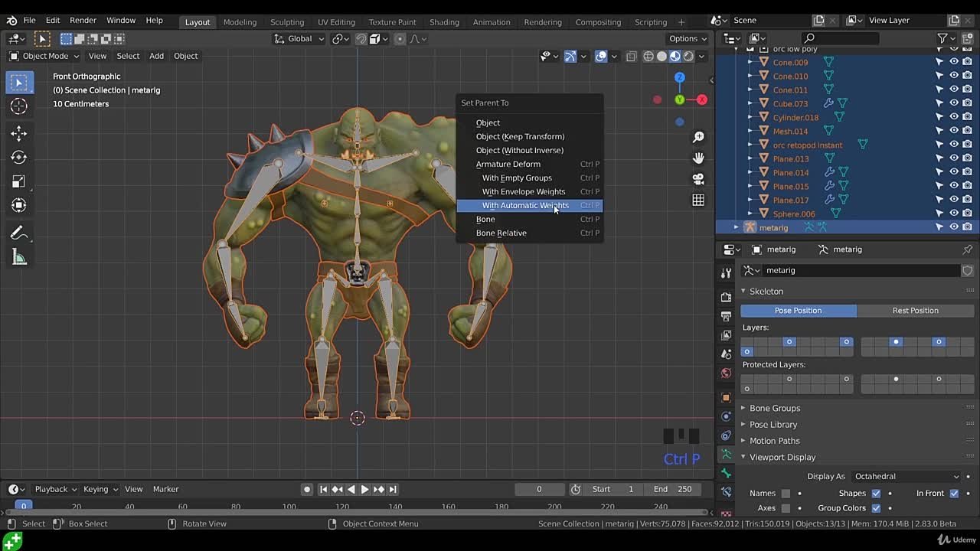Open the Render menu

(x=83, y=20)
